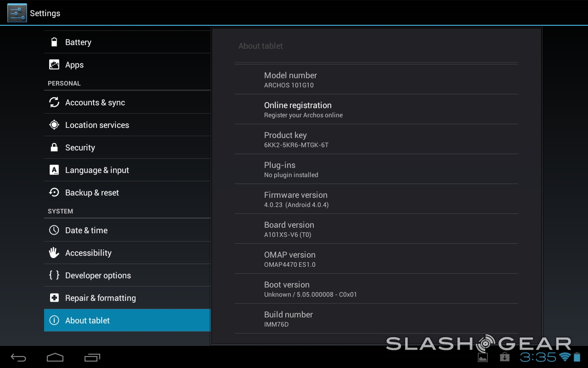Select the Location services target icon
This screenshot has width=588, height=368.
coord(54,125)
